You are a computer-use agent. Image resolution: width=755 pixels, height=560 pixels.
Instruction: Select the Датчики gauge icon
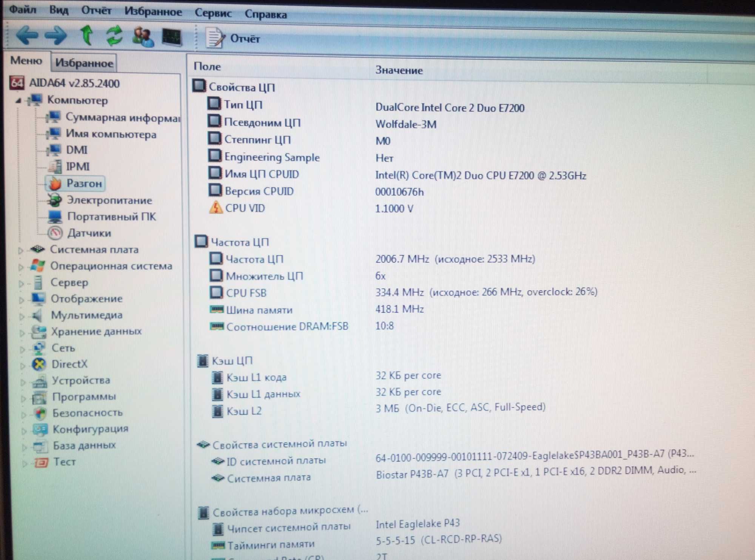[x=55, y=233]
